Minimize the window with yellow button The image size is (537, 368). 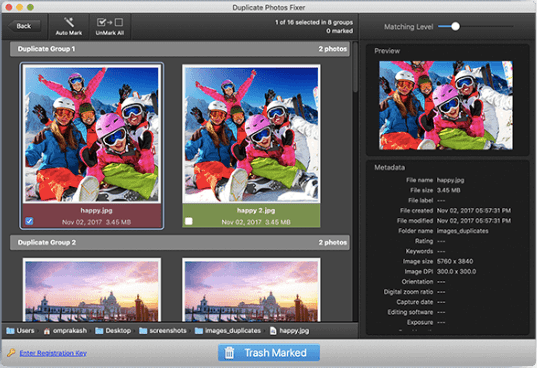point(20,7)
